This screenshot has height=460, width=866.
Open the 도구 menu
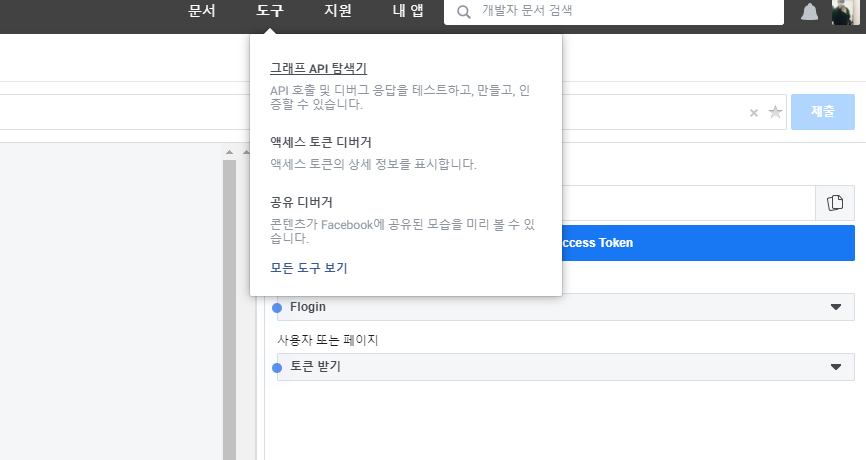(270, 10)
